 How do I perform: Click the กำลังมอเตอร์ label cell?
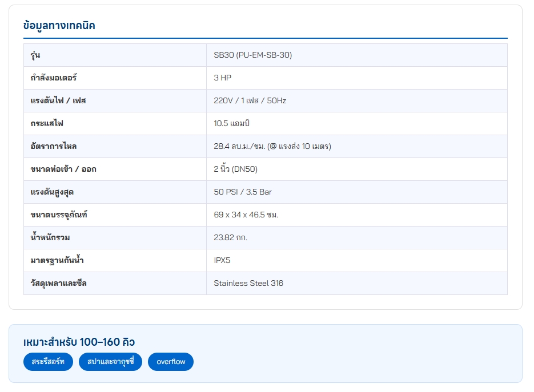pyautogui.click(x=115, y=78)
